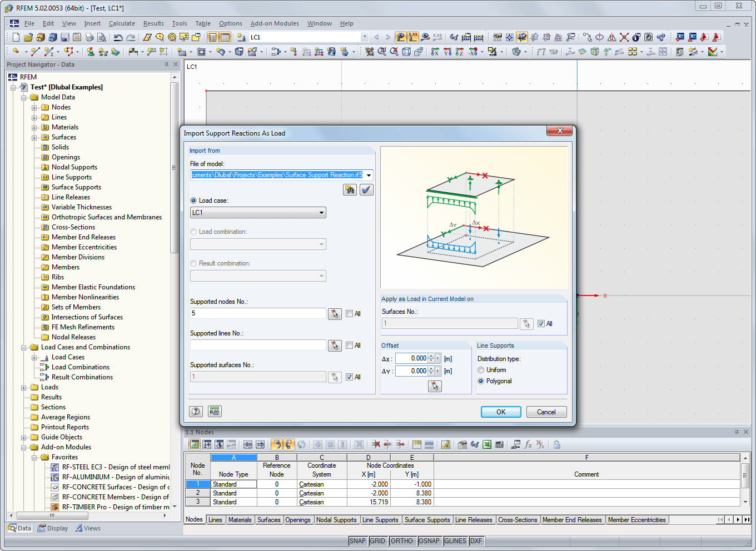
Task: Uncheck All beside Surfaces No. field
Action: coord(541,324)
